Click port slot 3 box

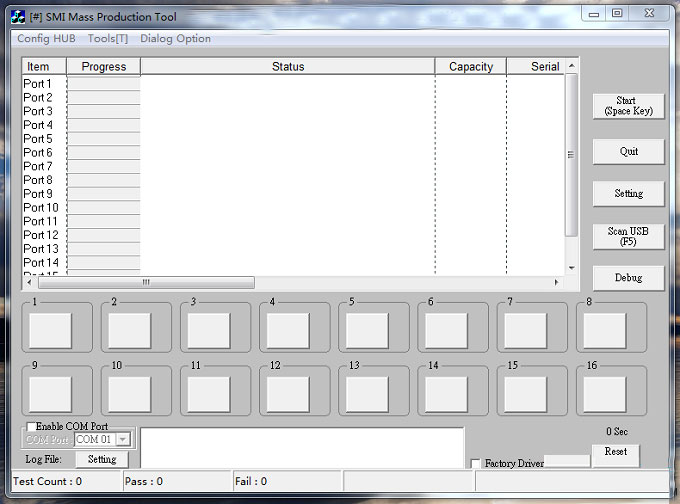tap(209, 331)
